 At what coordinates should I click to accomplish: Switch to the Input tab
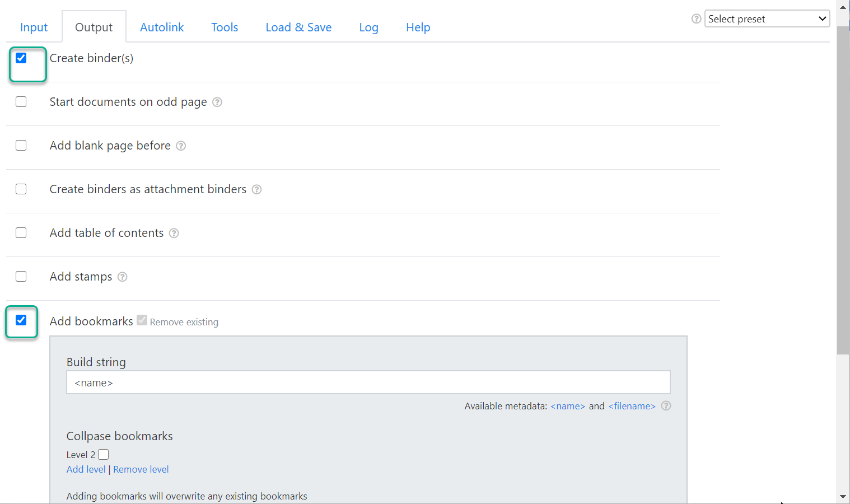point(34,27)
